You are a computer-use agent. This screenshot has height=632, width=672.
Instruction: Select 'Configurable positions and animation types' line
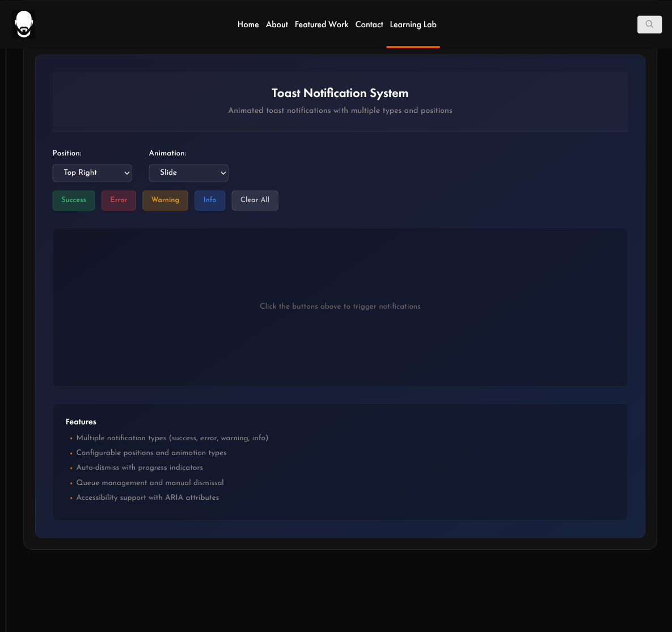151,453
